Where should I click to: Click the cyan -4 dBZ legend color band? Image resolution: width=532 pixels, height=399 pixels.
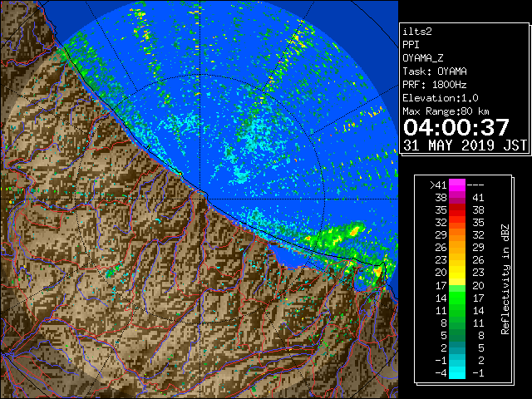(457, 372)
